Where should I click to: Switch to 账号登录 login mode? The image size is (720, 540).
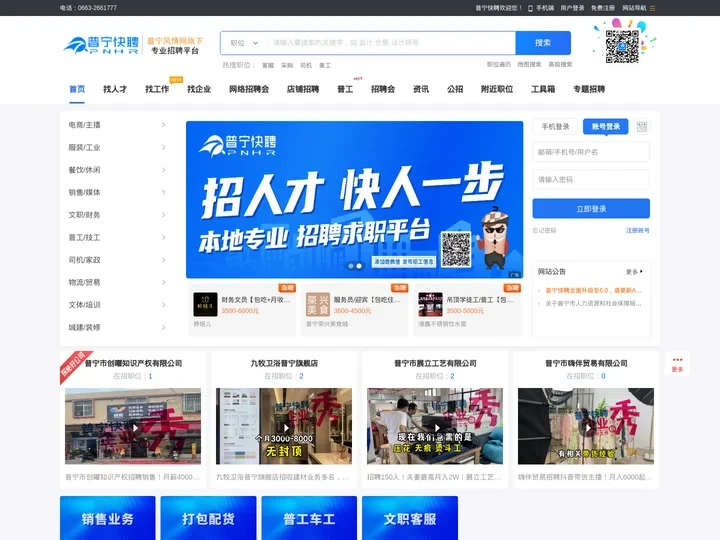[x=606, y=127]
